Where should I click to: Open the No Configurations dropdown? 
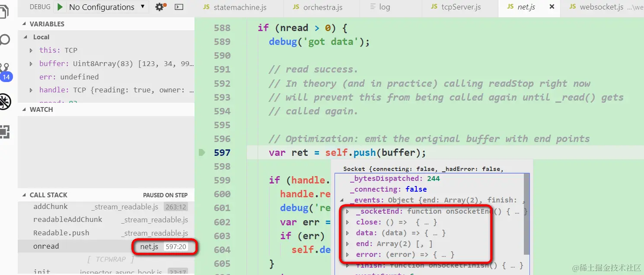tap(107, 7)
